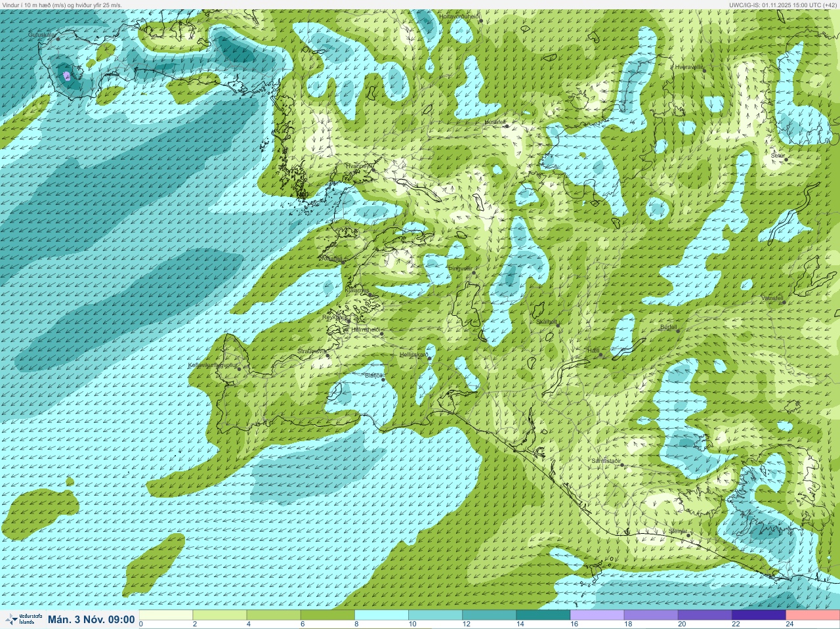Select the Hveravellir station label
840x629 pixels.
pos(689,67)
